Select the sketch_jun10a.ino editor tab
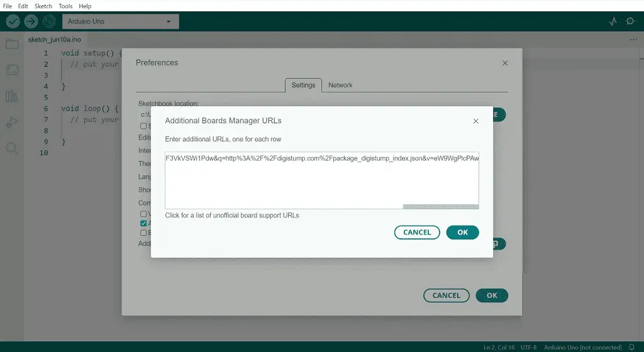The image size is (644, 352). pyautogui.click(x=54, y=40)
